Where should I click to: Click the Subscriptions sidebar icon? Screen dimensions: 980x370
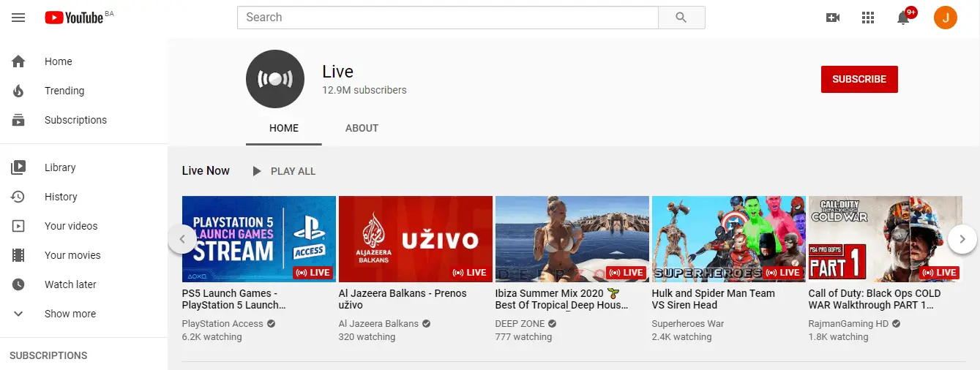click(x=18, y=120)
